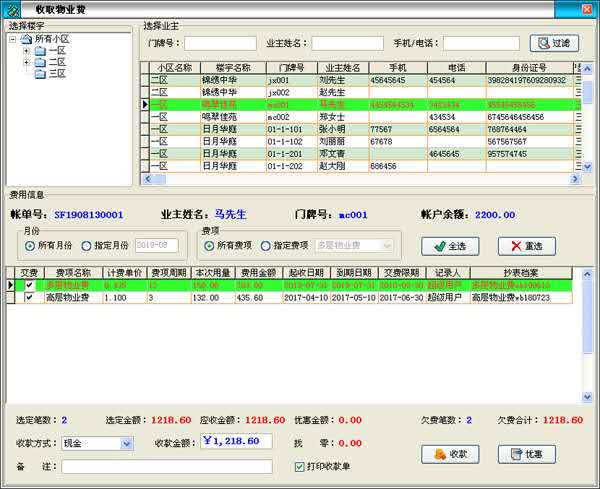600x489 pixels.
Task: Toggle the 交费 checkbox for 高层物业费 row
Action: pyautogui.click(x=29, y=297)
